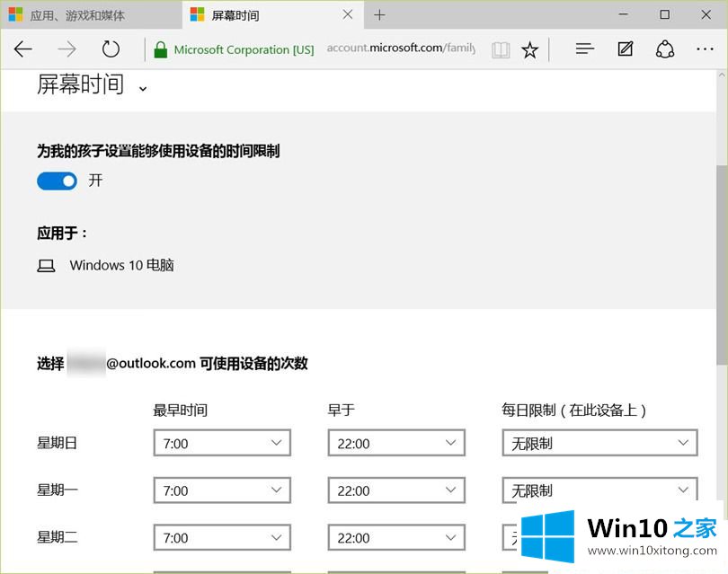Close the 屏幕时间 tab
Screen dimensions: 728x574
click(347, 15)
